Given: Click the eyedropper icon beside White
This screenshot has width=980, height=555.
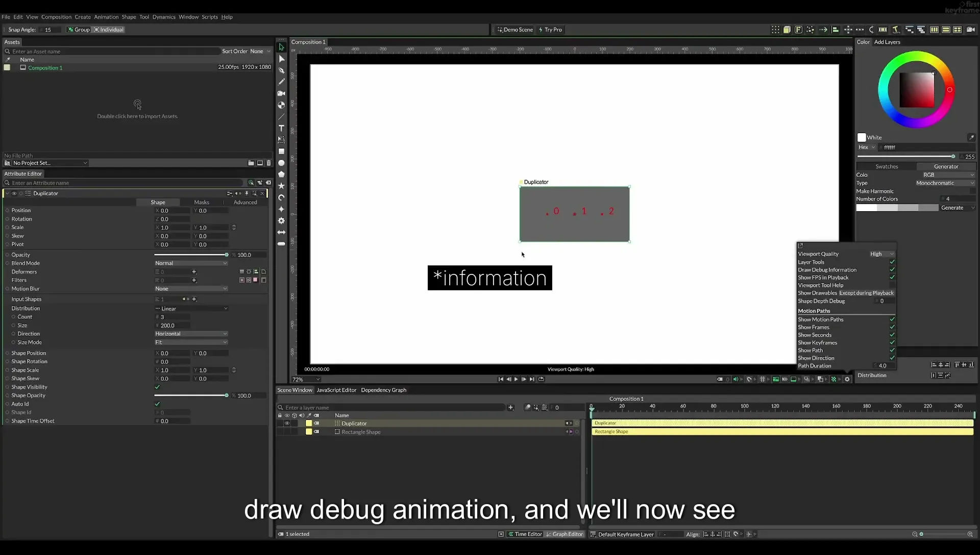Looking at the screenshot, I should [x=971, y=137].
